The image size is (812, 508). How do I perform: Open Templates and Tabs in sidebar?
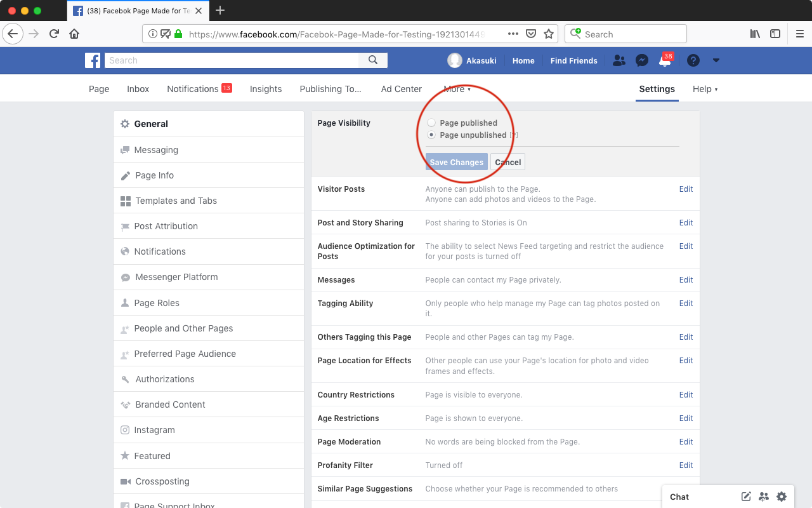[209, 201]
